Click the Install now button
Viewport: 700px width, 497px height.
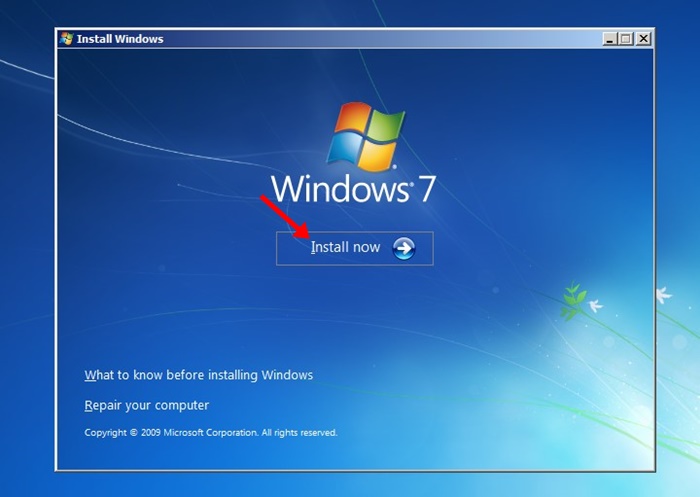tap(354, 248)
